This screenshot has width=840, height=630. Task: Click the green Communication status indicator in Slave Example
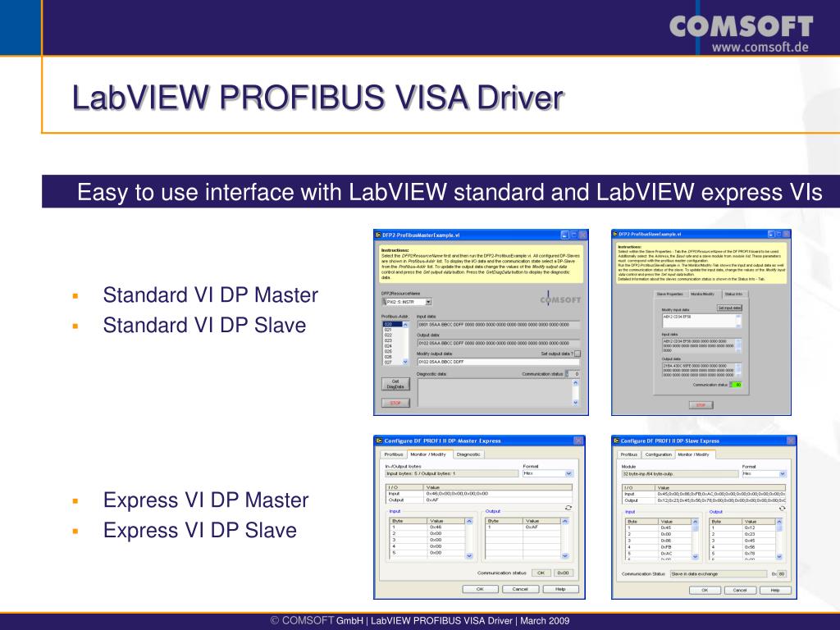[737, 385]
